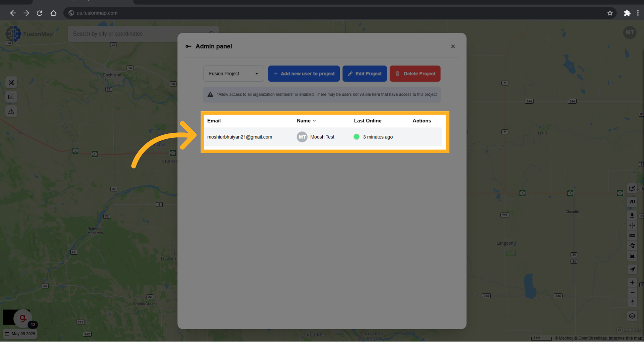Click the green online status dot

pos(356,137)
